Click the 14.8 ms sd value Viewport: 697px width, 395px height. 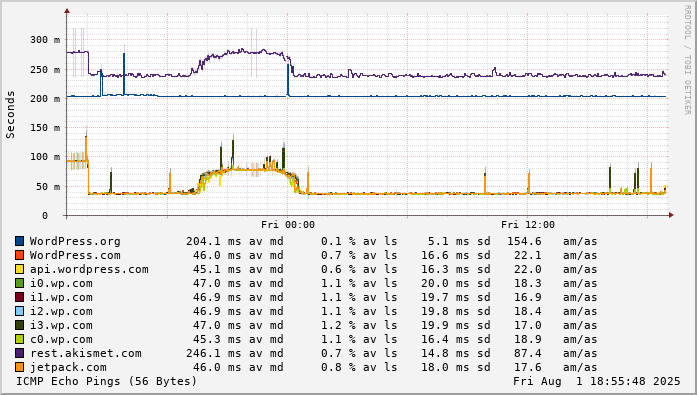click(x=435, y=353)
